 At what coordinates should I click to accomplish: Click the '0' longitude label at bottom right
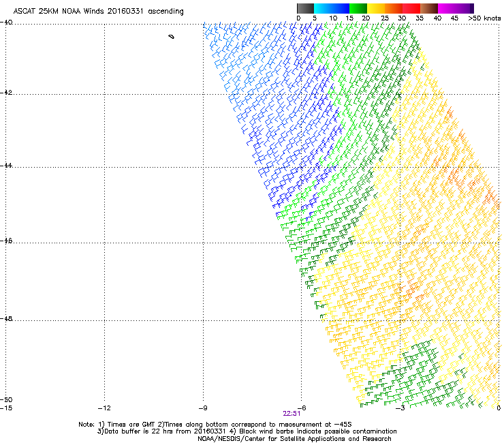point(499,408)
